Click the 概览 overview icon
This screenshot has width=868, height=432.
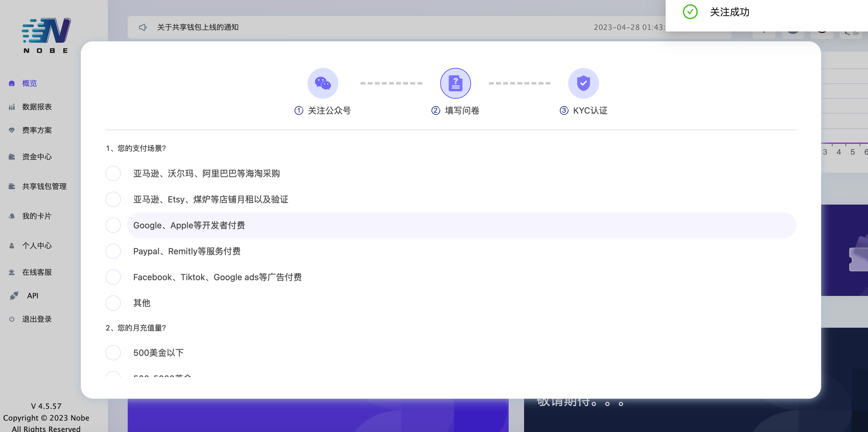click(12, 83)
